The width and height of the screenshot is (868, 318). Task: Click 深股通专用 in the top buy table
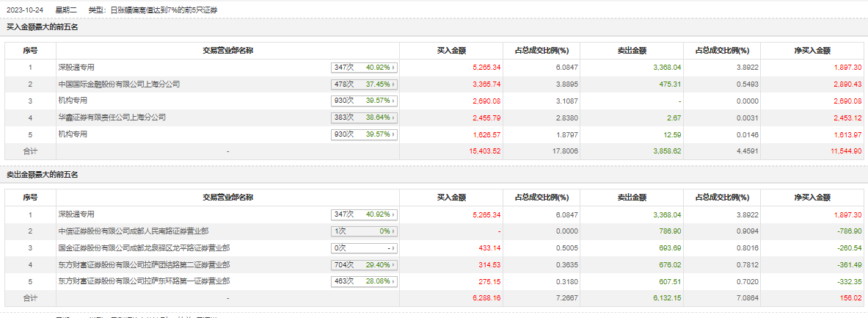77,68
